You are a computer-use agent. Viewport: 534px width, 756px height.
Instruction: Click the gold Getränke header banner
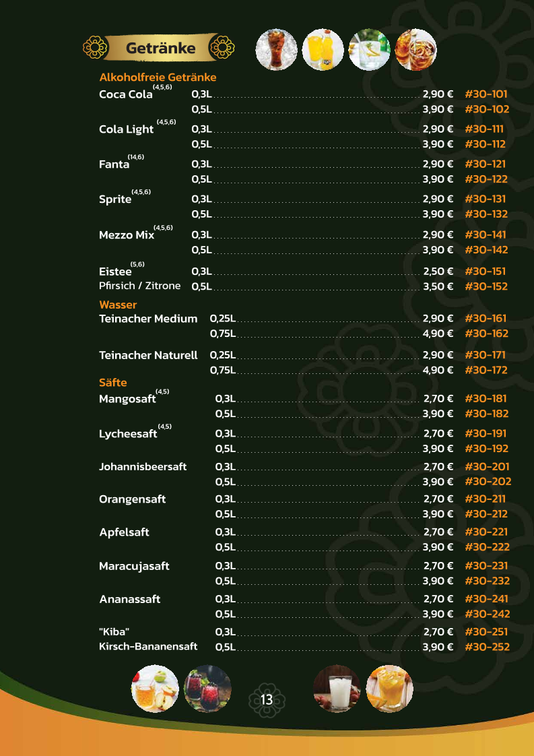pos(160,48)
